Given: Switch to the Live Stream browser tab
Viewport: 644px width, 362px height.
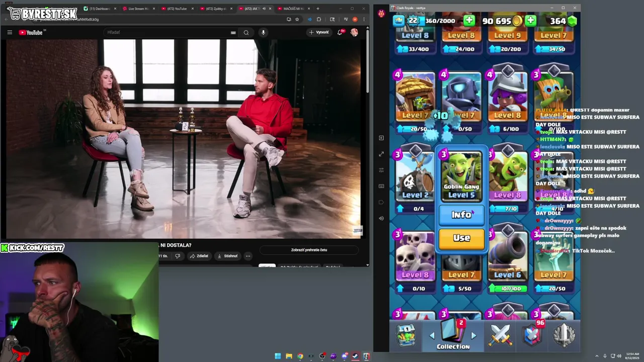Looking at the screenshot, I should [x=138, y=9].
